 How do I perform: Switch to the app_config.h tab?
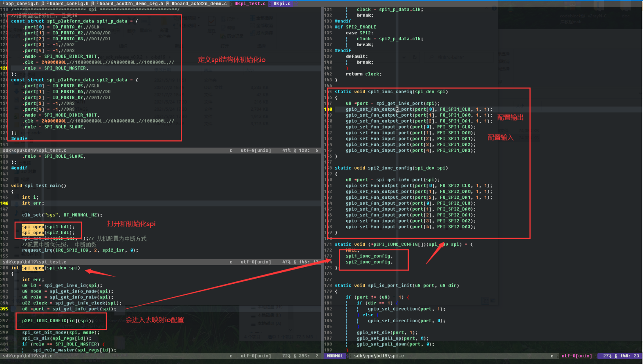21,4
